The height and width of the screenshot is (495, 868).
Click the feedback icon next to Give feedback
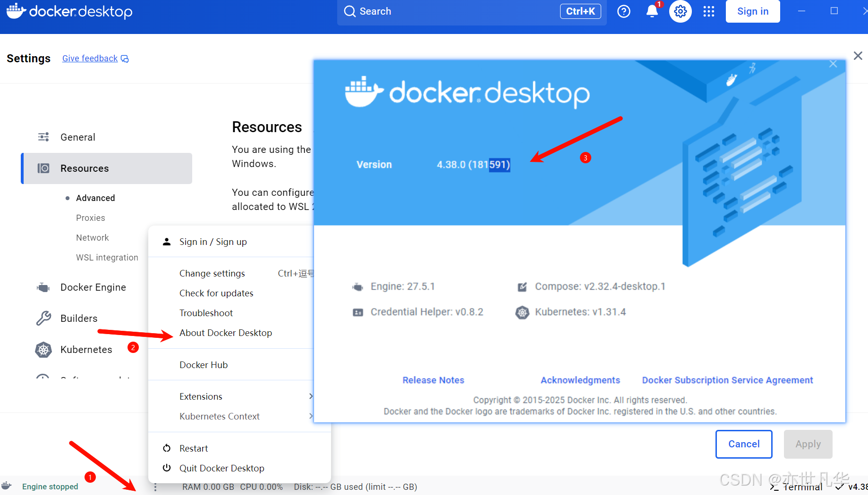point(125,59)
